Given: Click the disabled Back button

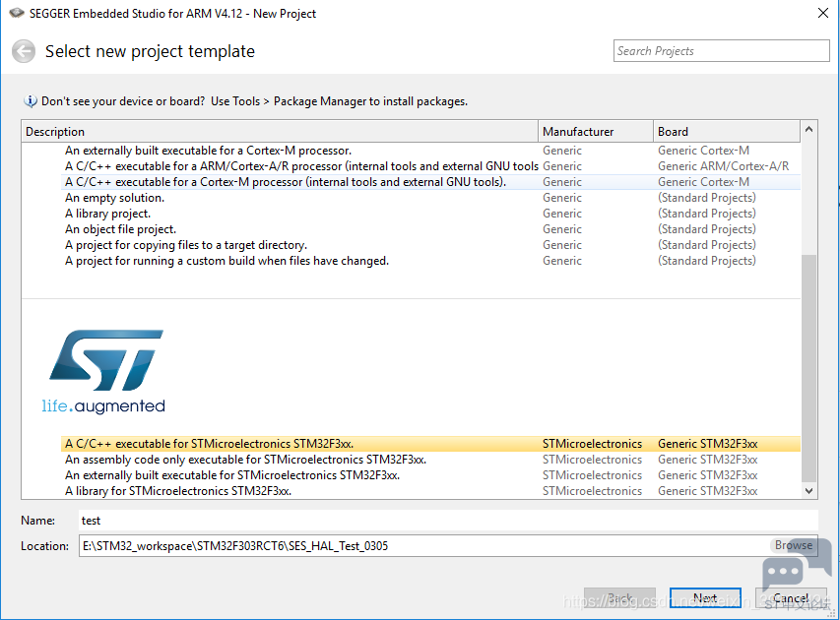Looking at the screenshot, I should (619, 598).
